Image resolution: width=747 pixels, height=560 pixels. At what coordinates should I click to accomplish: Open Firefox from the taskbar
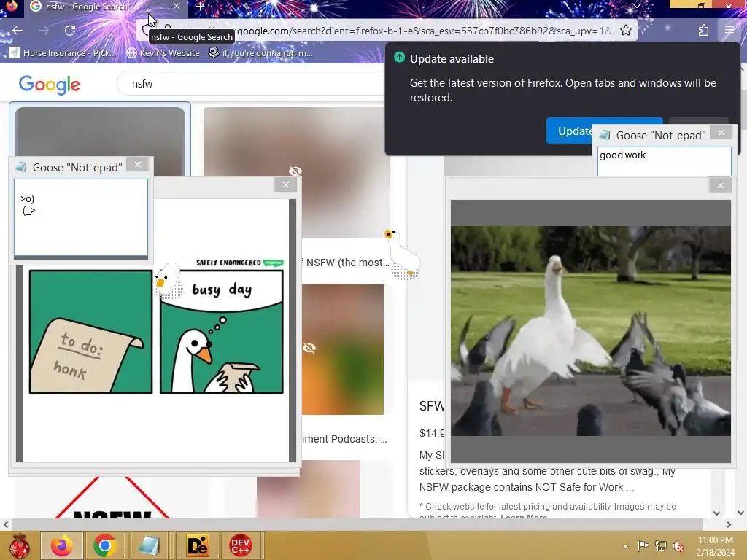(x=62, y=545)
